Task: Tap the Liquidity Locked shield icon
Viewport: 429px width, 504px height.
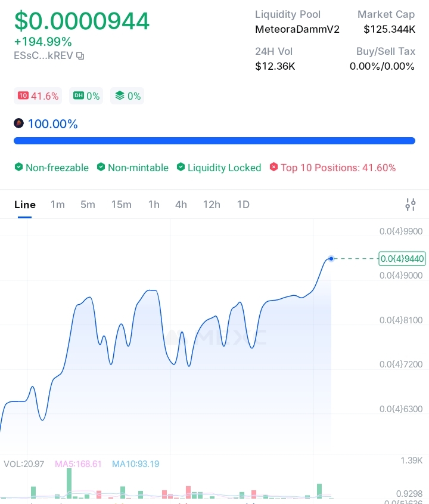Action: pos(181,168)
